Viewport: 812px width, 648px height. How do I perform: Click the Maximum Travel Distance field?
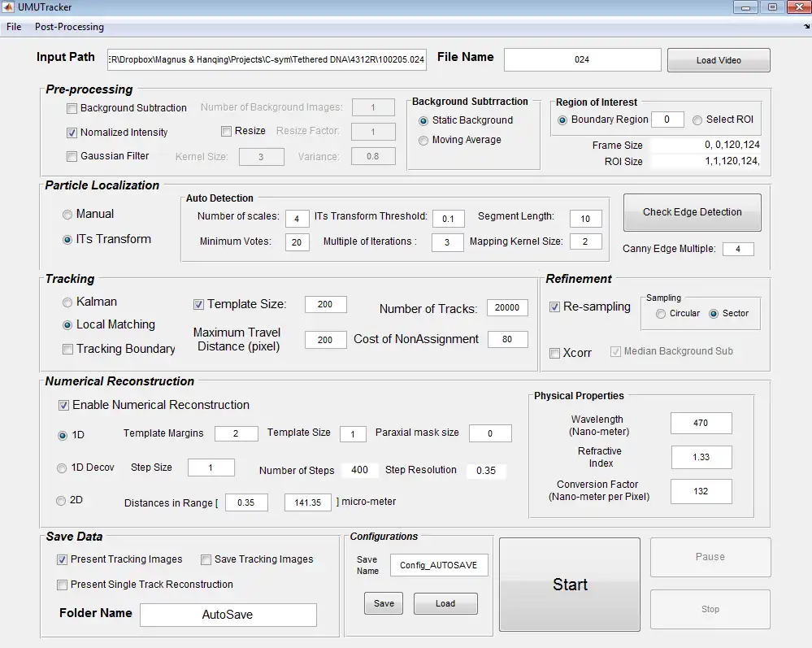click(325, 340)
